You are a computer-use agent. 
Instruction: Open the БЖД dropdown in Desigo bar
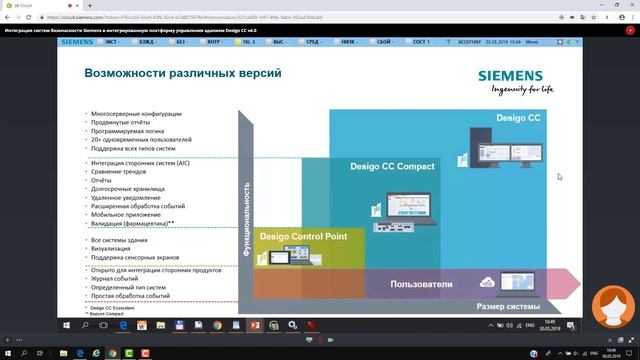(147, 42)
